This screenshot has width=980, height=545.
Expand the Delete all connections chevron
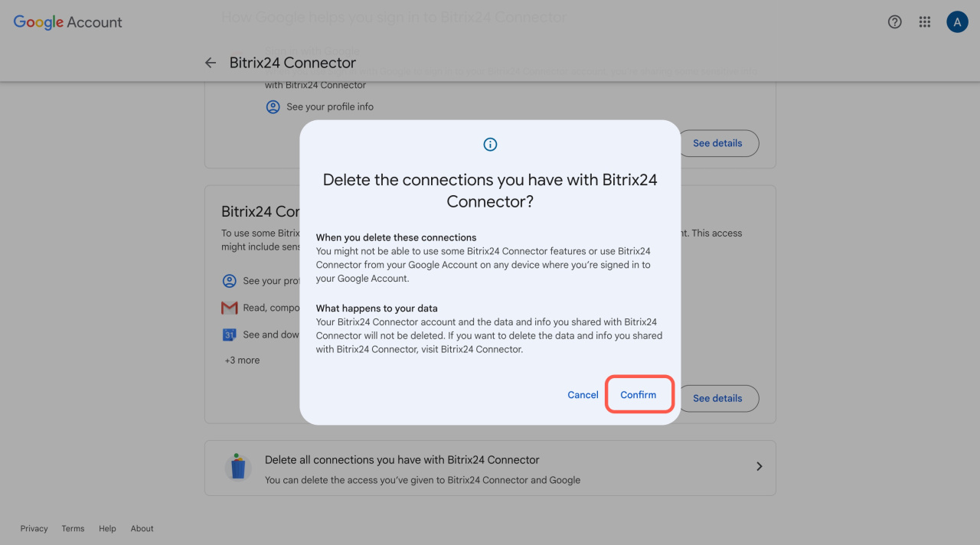click(x=759, y=466)
